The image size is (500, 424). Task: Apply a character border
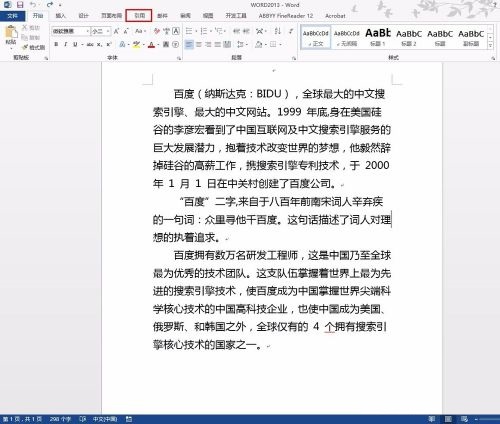tap(176, 31)
